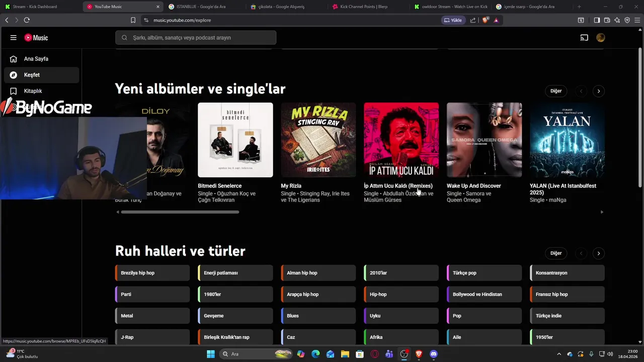
Task: Toggle the browser sidebar panel icon
Action: coord(597,20)
